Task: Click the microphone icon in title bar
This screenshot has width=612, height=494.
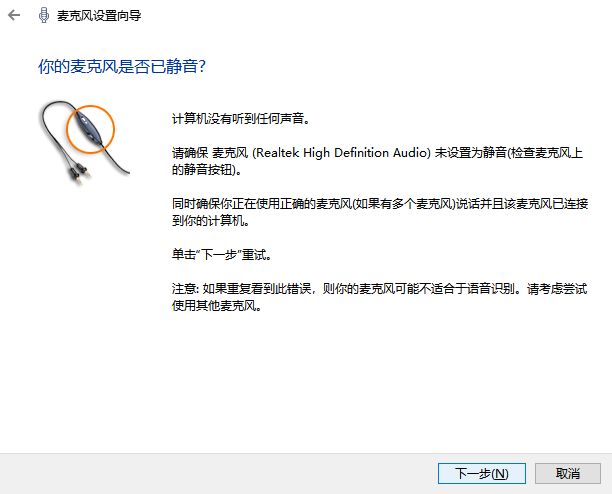Action: coord(43,15)
